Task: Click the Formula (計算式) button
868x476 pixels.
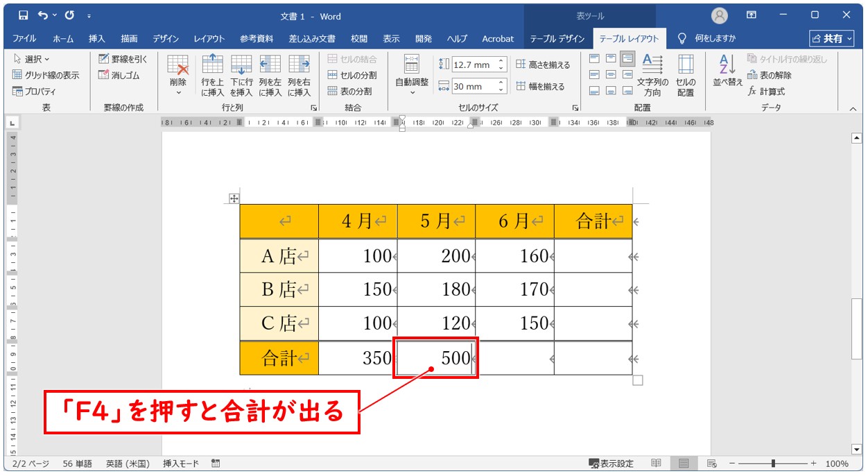Action: point(767,91)
